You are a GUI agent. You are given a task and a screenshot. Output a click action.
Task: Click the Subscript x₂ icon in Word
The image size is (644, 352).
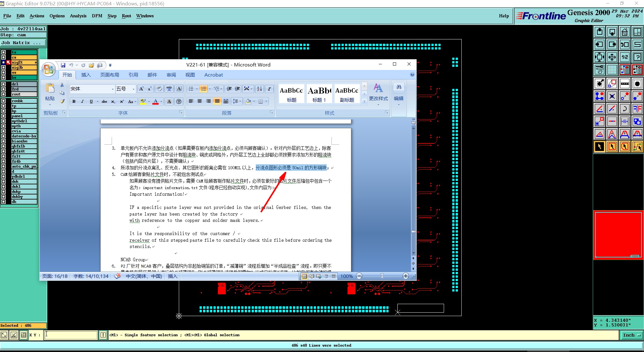113,101
